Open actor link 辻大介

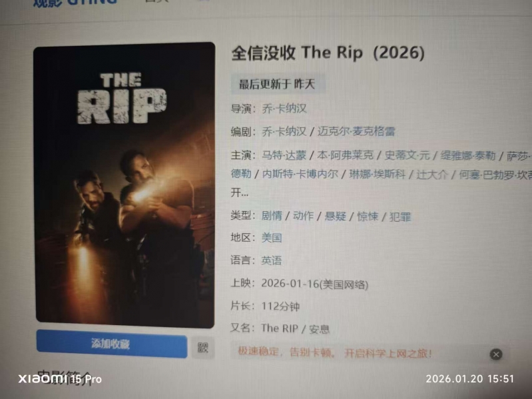[432, 175]
